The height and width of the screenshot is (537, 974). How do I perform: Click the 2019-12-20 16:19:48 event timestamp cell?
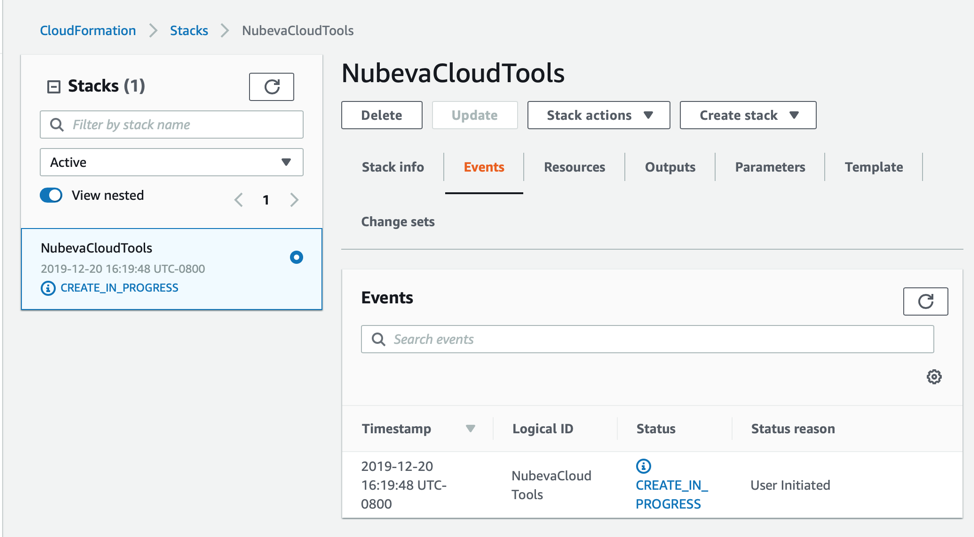pyautogui.click(x=404, y=485)
